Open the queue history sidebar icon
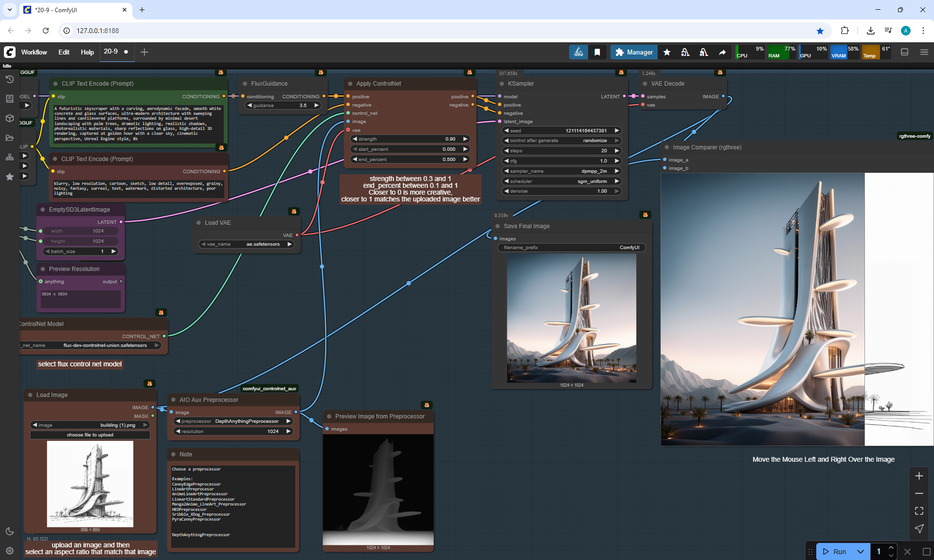Image resolution: width=934 pixels, height=560 pixels. [9, 79]
